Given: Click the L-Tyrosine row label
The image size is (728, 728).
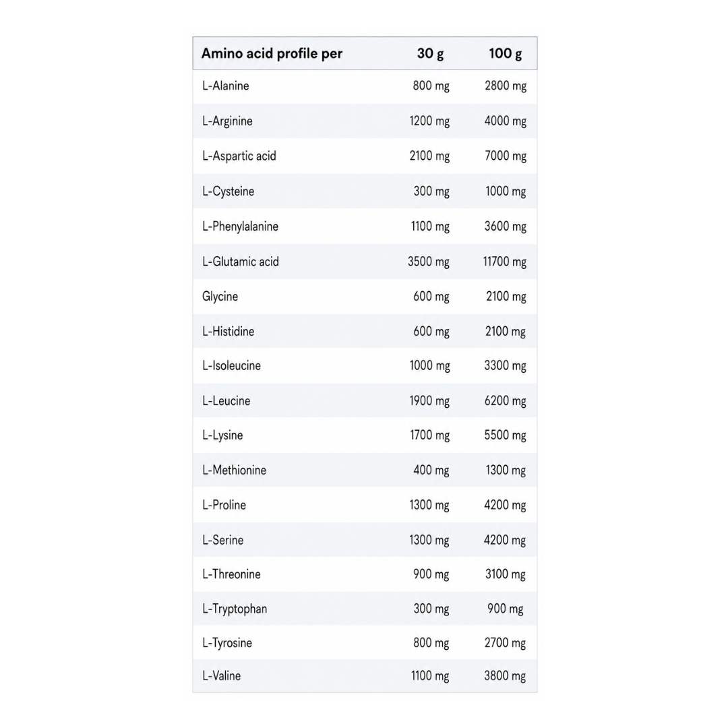Looking at the screenshot, I should [227, 643].
